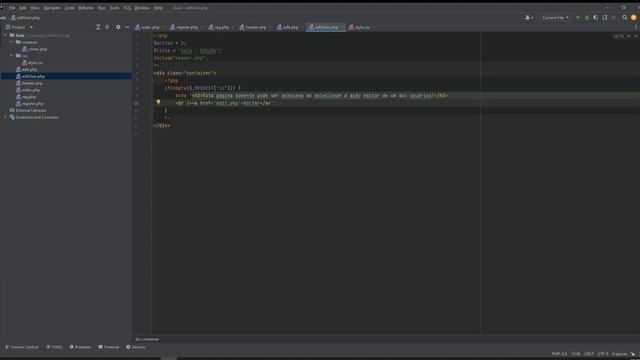Click the orange IDE updates icon
This screenshot has width=640, height=360.
tap(633, 18)
